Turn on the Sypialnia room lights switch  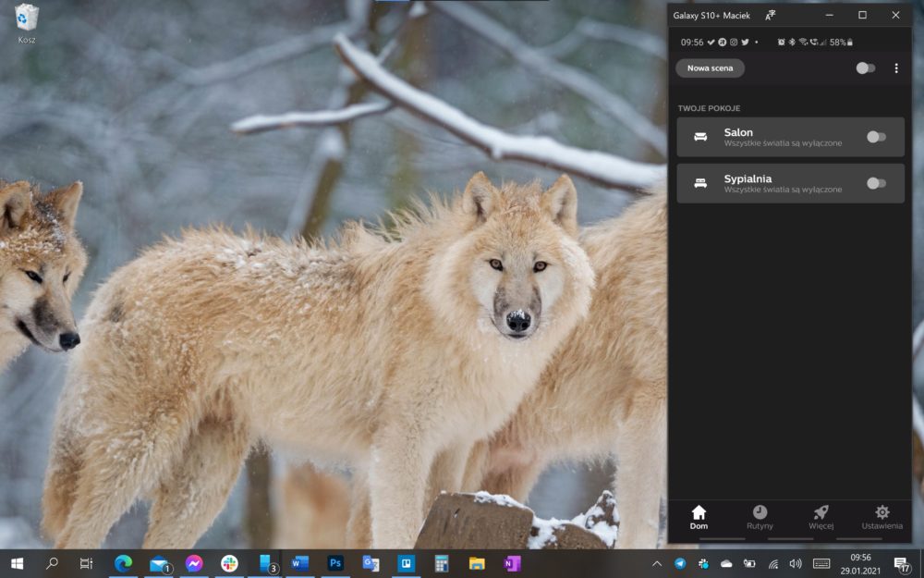876,183
